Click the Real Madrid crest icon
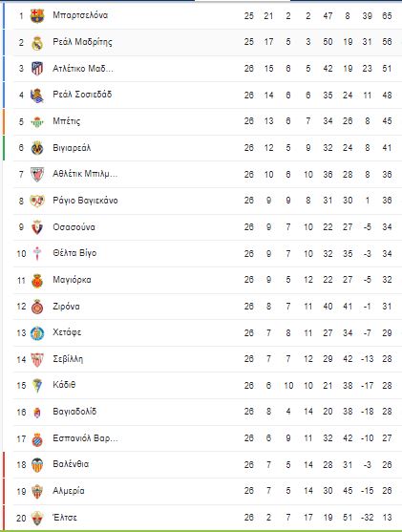This screenshot has width=402, height=532. pyautogui.click(x=37, y=43)
